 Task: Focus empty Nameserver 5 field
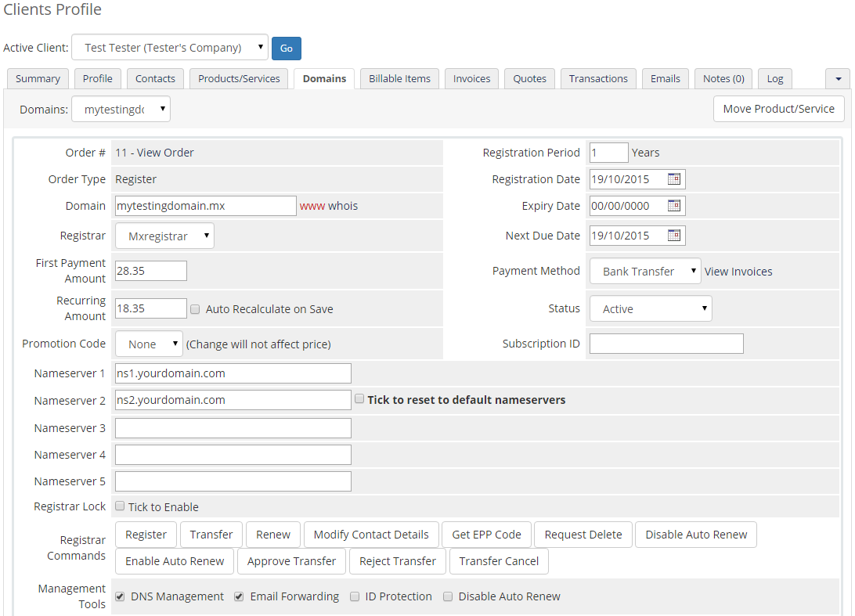(x=233, y=481)
